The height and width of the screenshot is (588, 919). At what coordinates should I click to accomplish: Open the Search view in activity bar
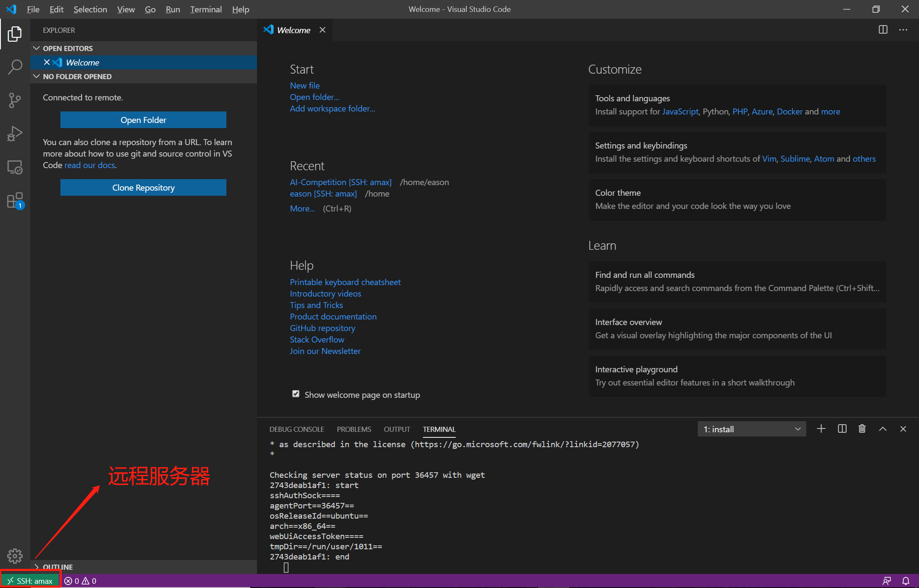[x=15, y=67]
